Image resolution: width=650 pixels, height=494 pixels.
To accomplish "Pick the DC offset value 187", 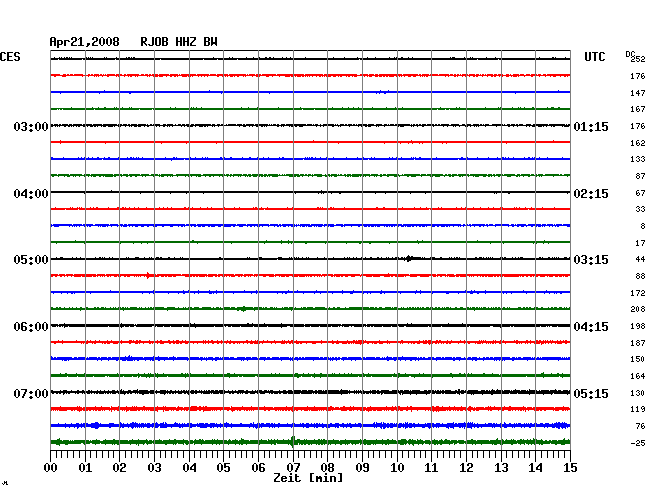I will click(x=638, y=343).
